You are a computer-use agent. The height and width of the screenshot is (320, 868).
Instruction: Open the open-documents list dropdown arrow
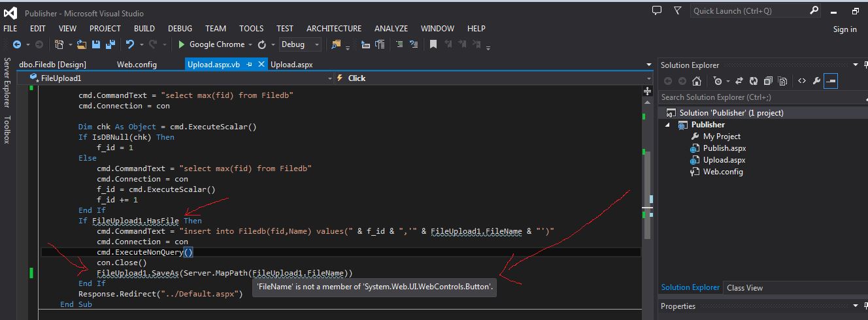pyautogui.click(x=648, y=65)
